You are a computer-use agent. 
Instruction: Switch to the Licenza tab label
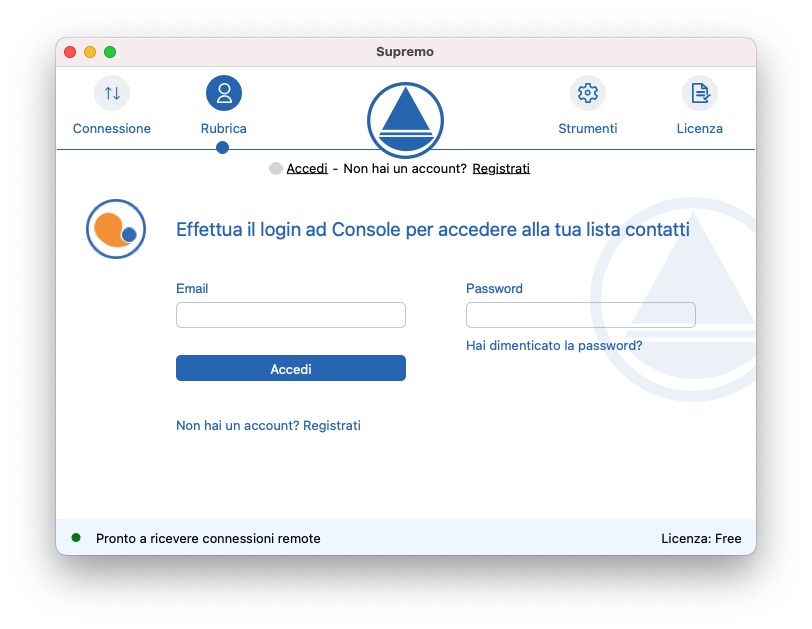(700, 128)
